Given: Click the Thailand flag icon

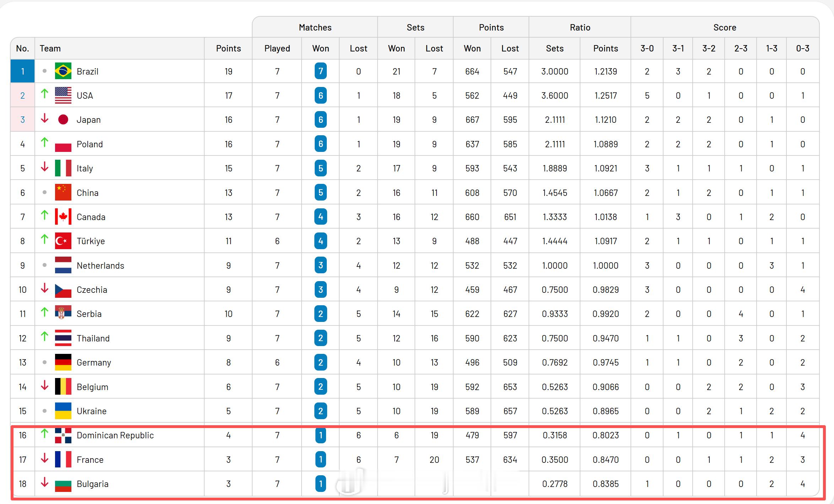Looking at the screenshot, I should (x=63, y=338).
